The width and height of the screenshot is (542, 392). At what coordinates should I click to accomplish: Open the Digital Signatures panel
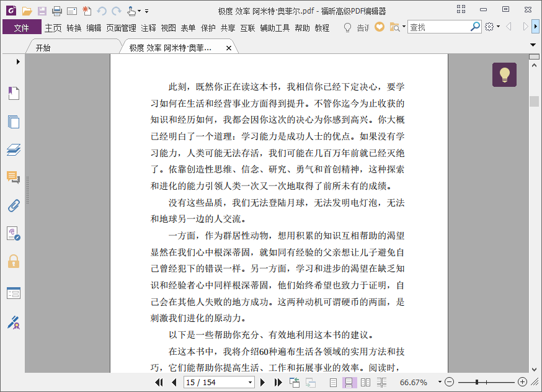pyautogui.click(x=14, y=234)
